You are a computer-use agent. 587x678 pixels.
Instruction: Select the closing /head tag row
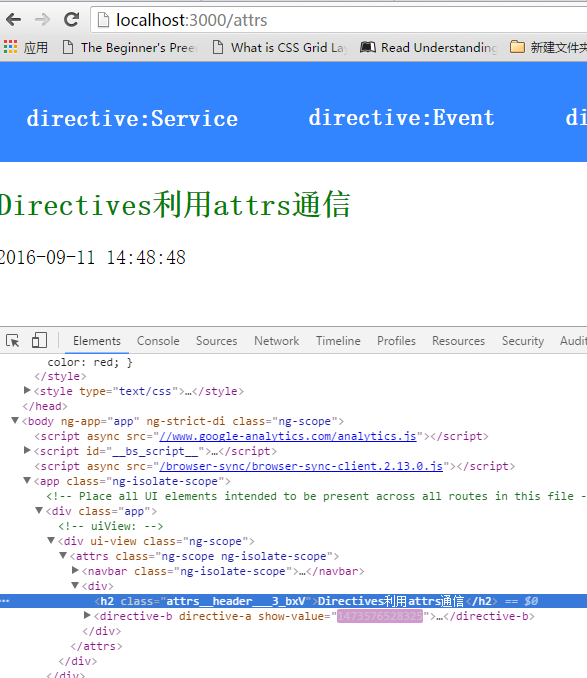coord(45,406)
